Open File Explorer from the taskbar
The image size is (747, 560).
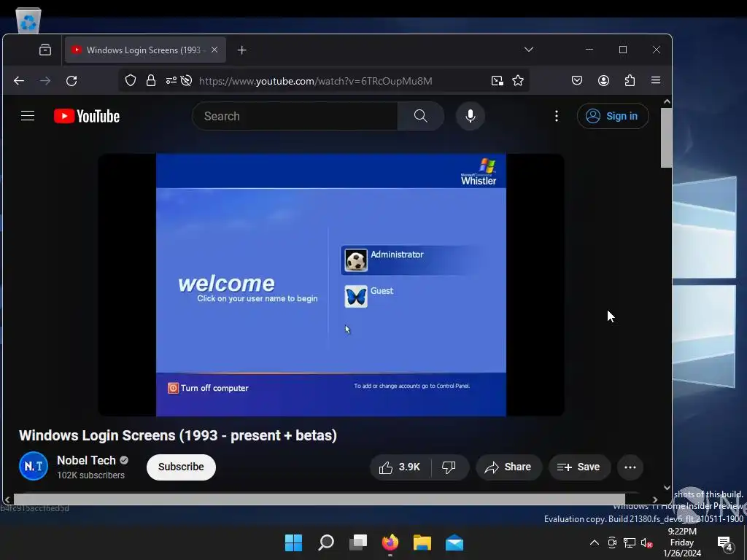tap(422, 542)
